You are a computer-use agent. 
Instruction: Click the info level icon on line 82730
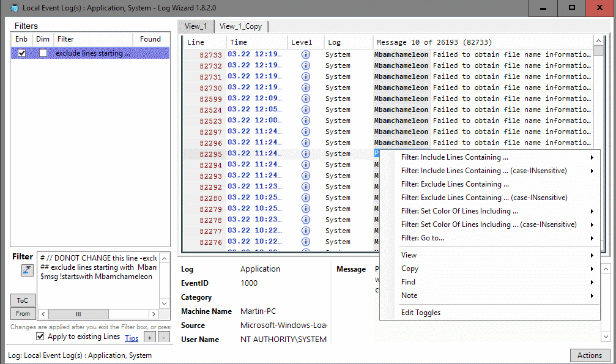coord(306,87)
